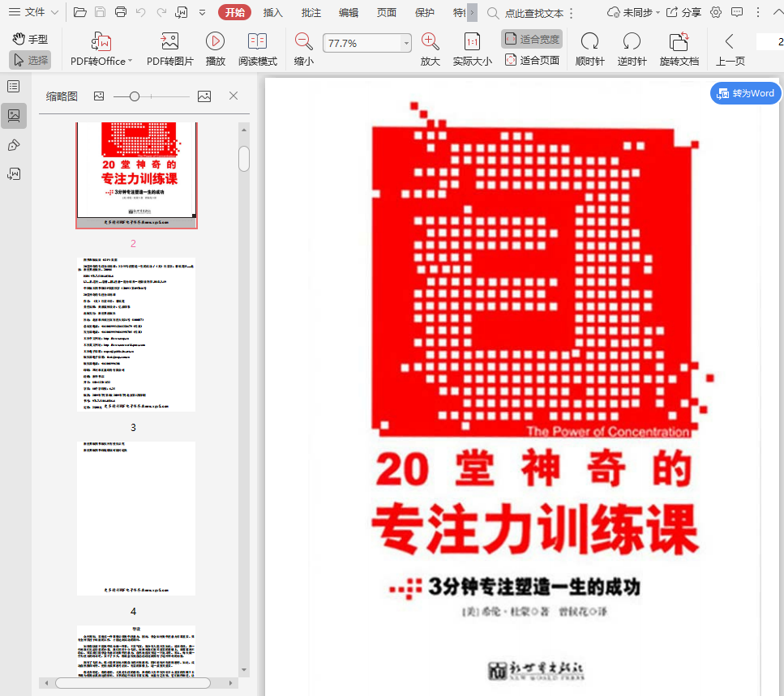784x696 pixels.
Task: Expand the zoom percentage dropdown arrow
Action: click(406, 44)
